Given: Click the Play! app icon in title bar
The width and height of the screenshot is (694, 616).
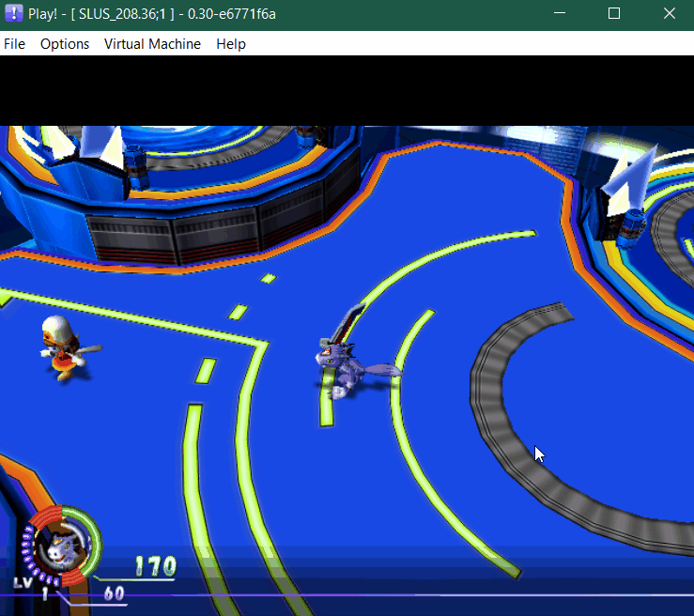Looking at the screenshot, I should tap(13, 13).
